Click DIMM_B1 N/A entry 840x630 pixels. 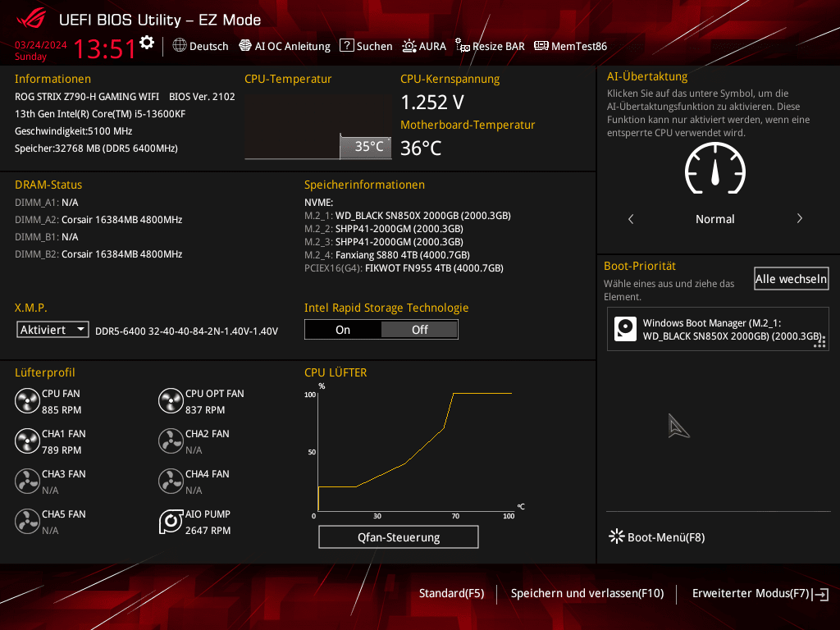pyautogui.click(x=47, y=237)
